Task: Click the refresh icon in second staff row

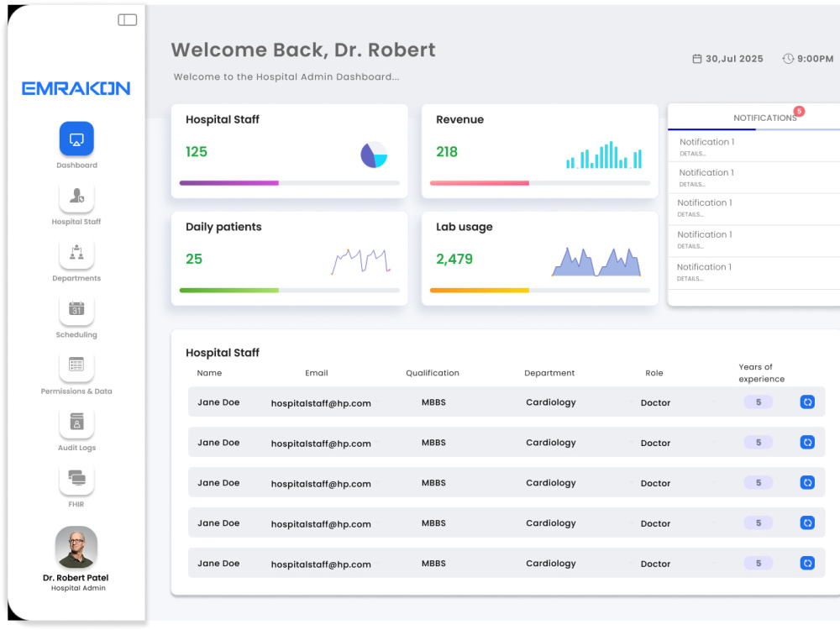Action: pyautogui.click(x=807, y=442)
